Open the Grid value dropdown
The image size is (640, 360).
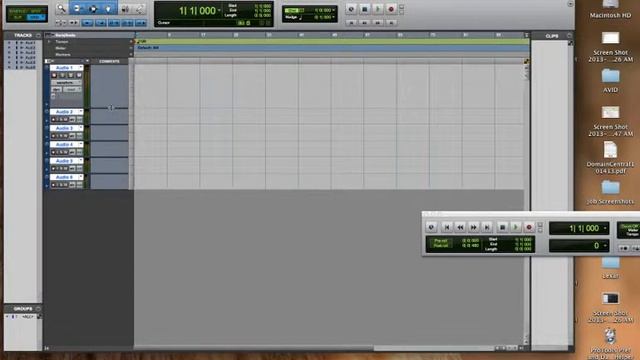coord(333,10)
